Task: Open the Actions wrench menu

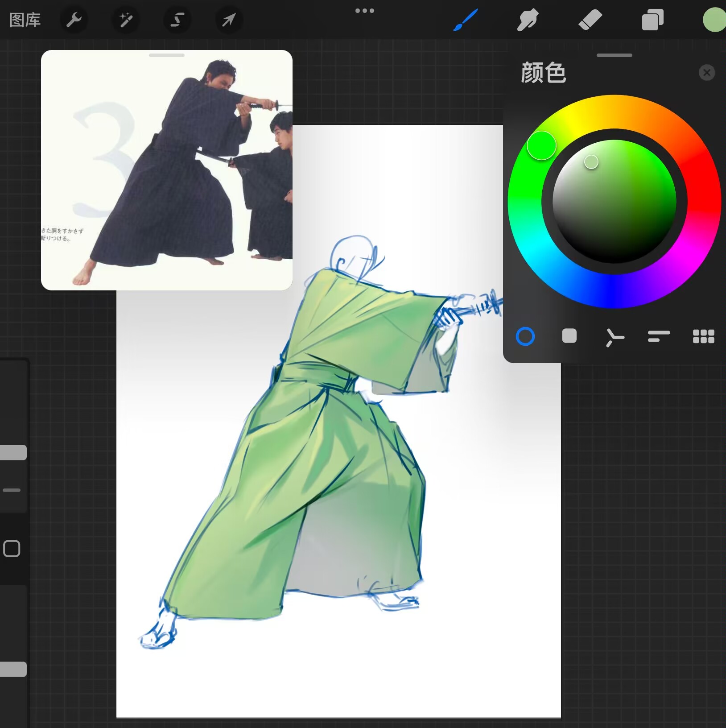Action: pyautogui.click(x=74, y=20)
